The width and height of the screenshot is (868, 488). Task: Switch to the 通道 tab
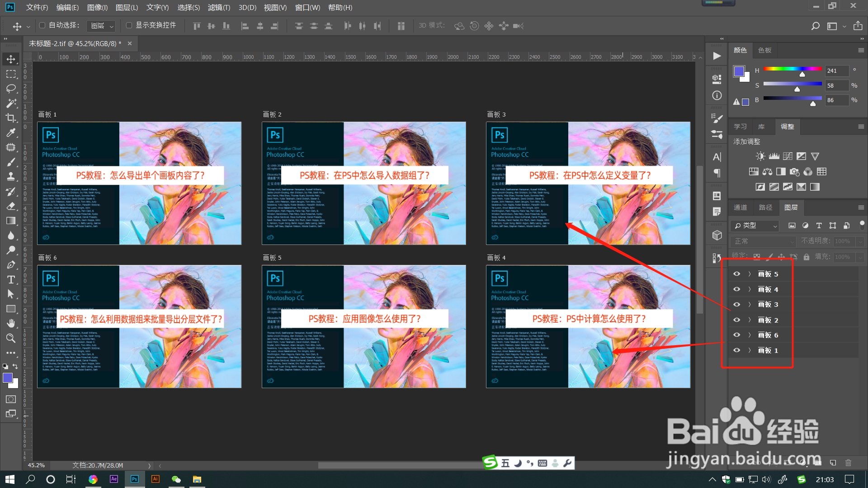[x=740, y=207]
